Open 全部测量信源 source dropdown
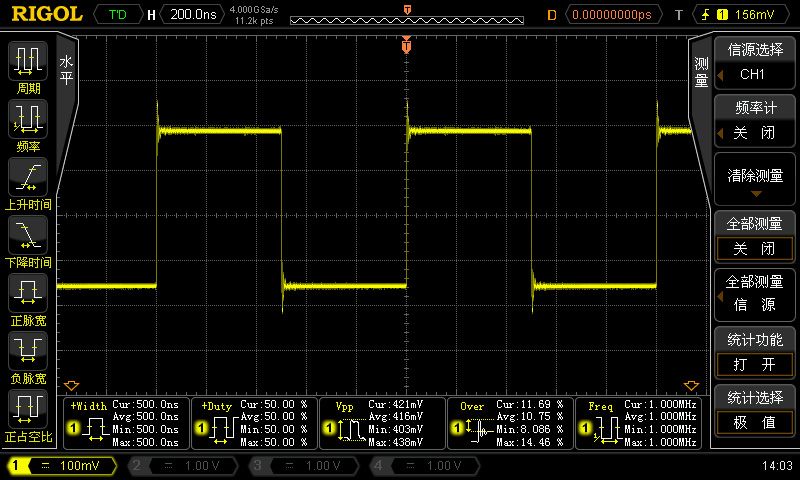This screenshot has height=480, width=800. tap(754, 294)
